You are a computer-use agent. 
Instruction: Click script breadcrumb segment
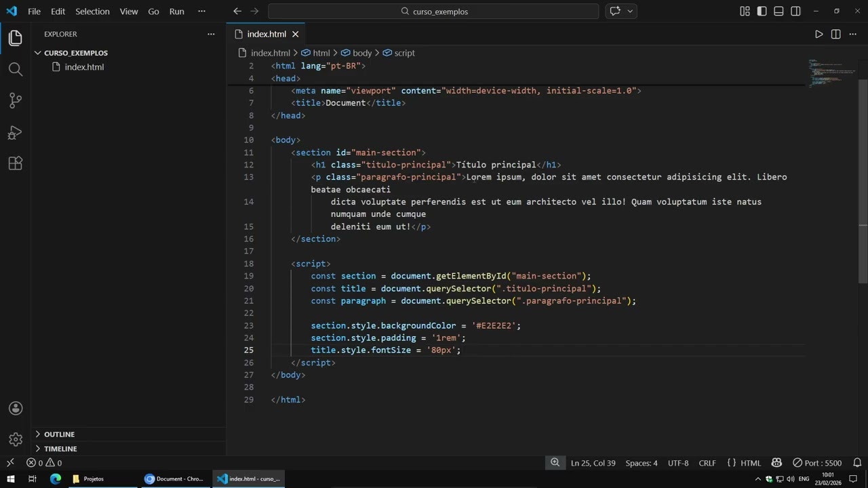tap(399, 53)
